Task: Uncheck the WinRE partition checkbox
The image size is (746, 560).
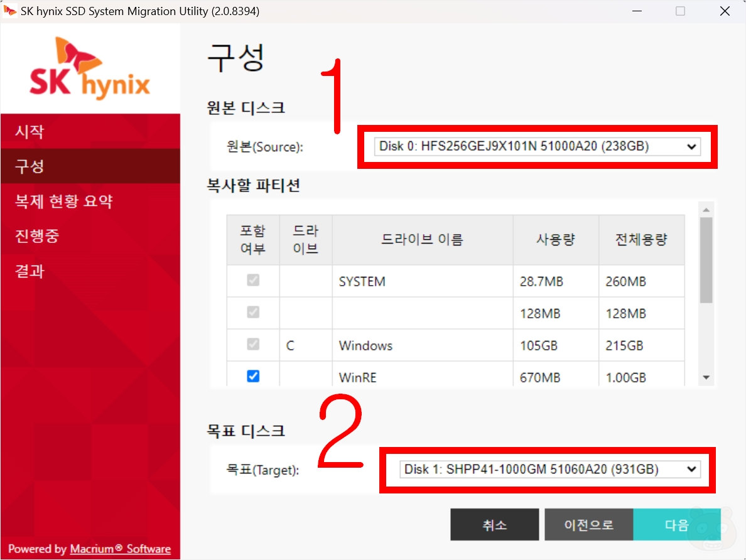Action: [x=253, y=376]
